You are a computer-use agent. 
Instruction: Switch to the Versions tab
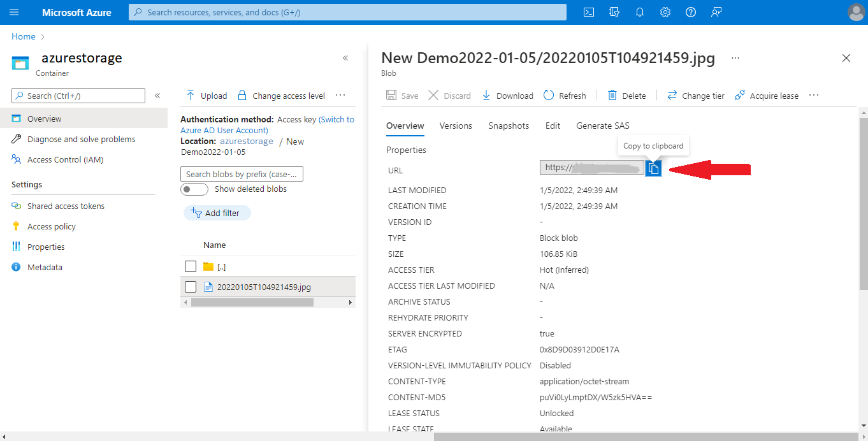456,126
